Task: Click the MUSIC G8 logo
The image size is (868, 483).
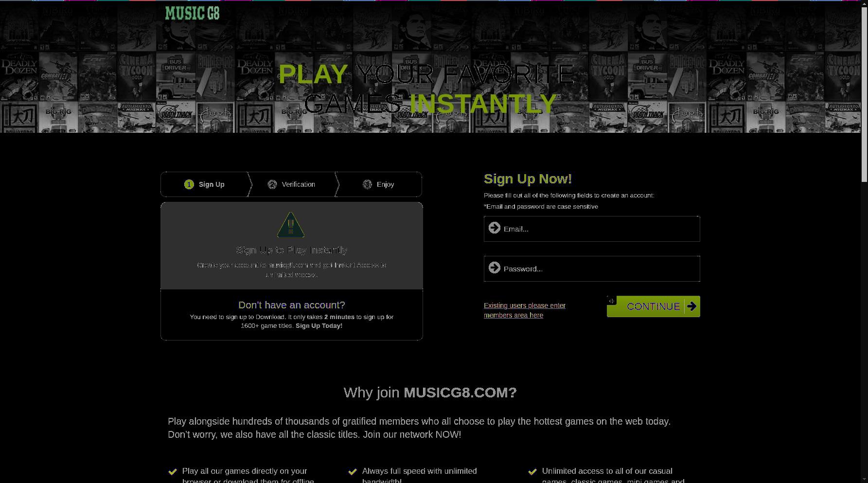Action: 192,13
